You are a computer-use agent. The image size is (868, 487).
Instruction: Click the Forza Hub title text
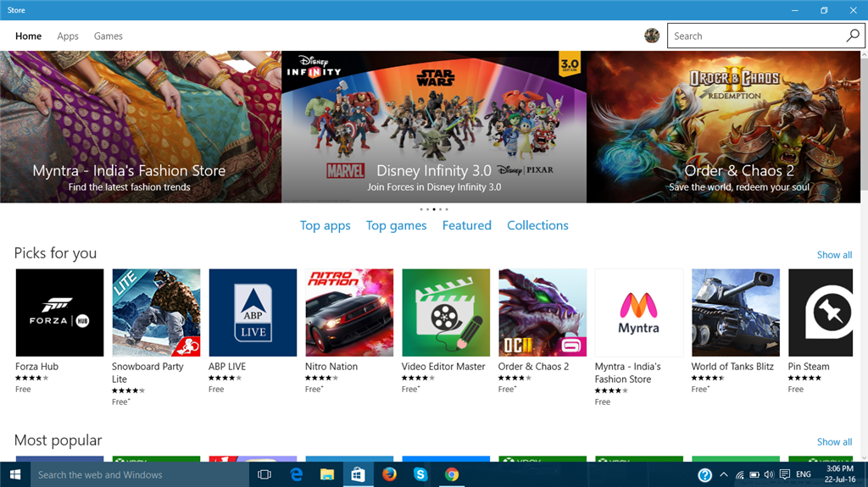pyautogui.click(x=36, y=367)
